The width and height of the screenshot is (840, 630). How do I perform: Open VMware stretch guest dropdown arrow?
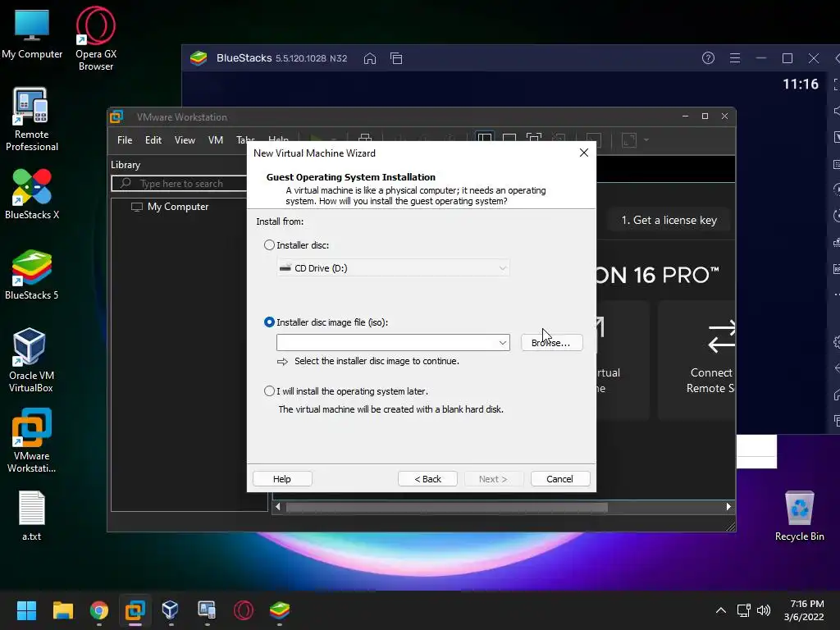(646, 139)
